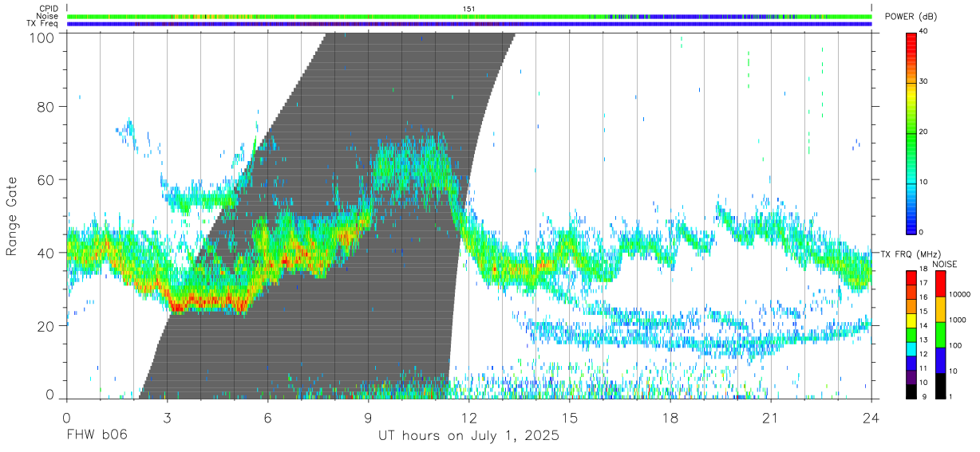Click the 60 tick on the Range Gate axis
Viewport: 980px width, 452px height.
(45, 179)
